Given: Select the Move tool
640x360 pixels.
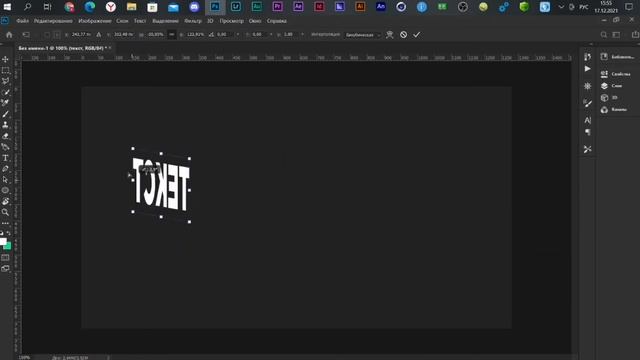Looking at the screenshot, I should (x=5, y=59).
